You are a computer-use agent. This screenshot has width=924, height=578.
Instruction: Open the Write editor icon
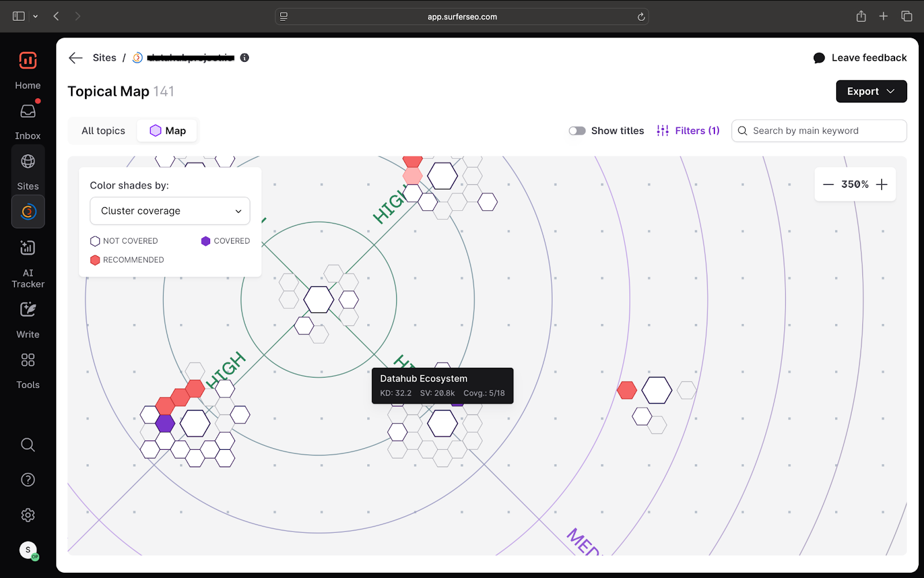coord(28,310)
